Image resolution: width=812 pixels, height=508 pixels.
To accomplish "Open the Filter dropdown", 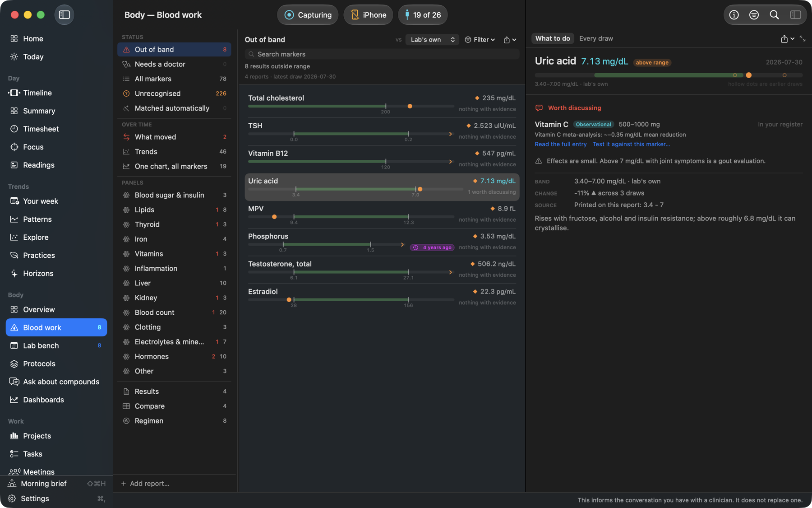I will (x=480, y=40).
